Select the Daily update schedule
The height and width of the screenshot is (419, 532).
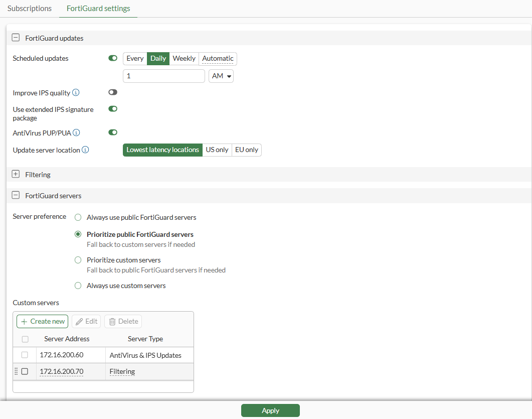[158, 58]
